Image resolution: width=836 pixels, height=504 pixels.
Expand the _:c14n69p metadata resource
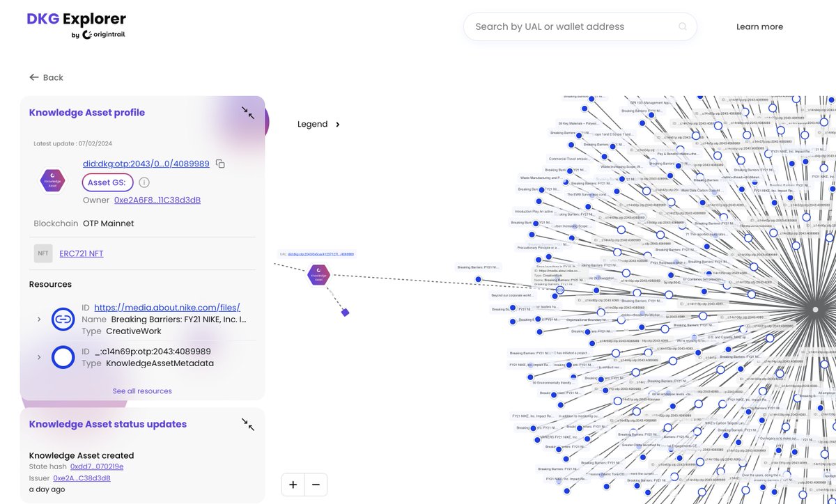[x=39, y=357]
